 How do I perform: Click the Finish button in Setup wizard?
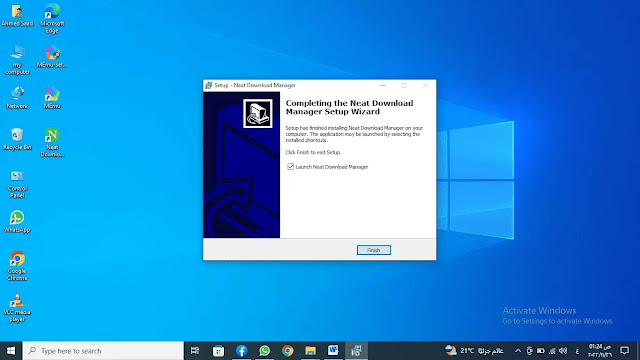[x=373, y=250]
